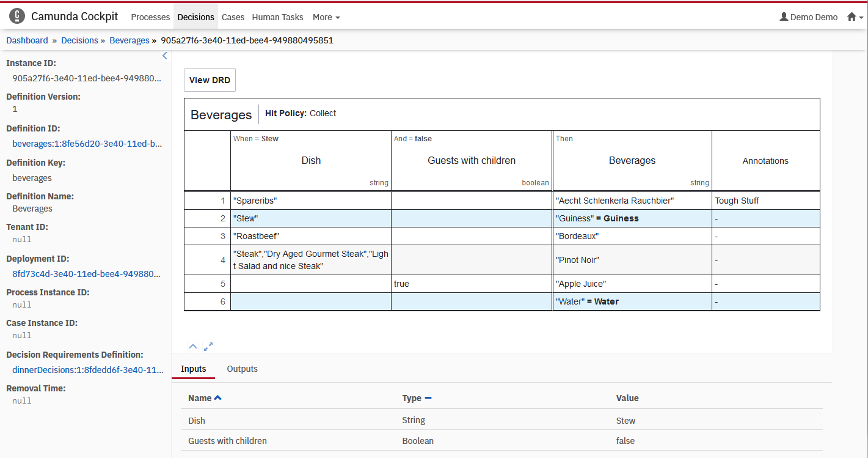
Task: Collapse the decision table using the up arrow
Action: click(193, 346)
